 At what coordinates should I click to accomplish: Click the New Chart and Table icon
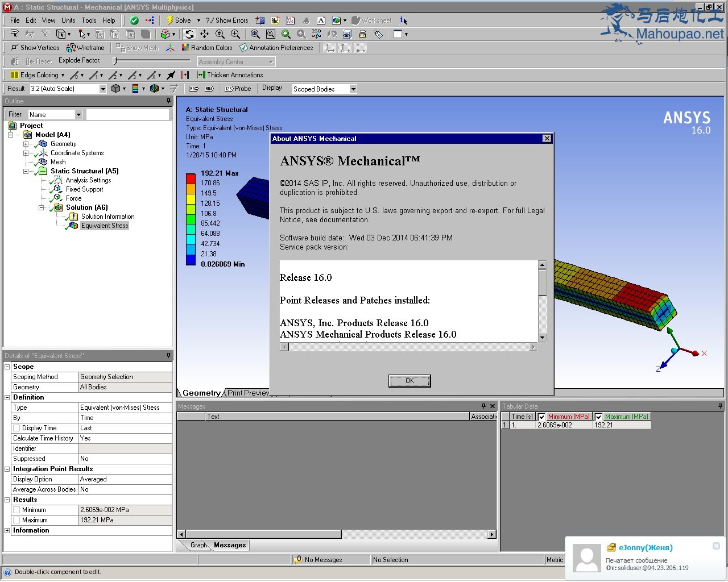coord(291,20)
